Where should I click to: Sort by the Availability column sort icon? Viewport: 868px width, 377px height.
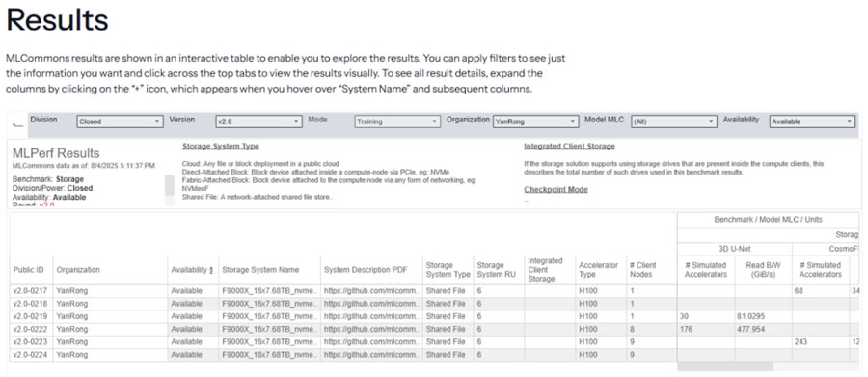(210, 270)
